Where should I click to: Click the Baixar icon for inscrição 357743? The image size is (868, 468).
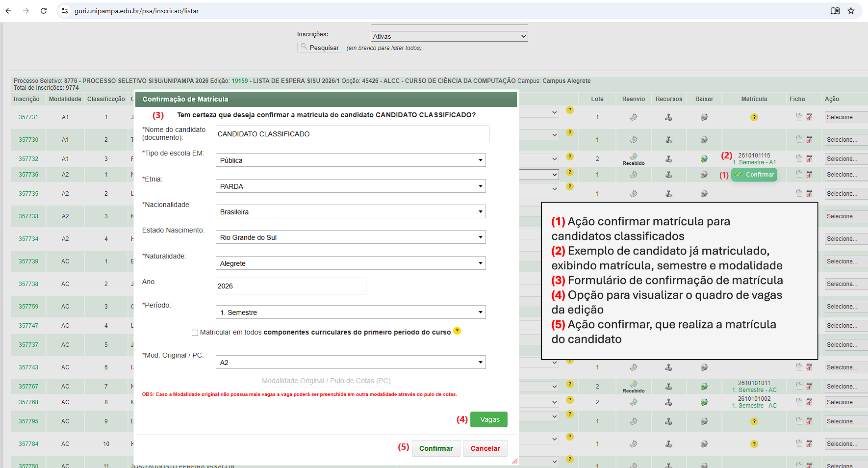(x=704, y=367)
